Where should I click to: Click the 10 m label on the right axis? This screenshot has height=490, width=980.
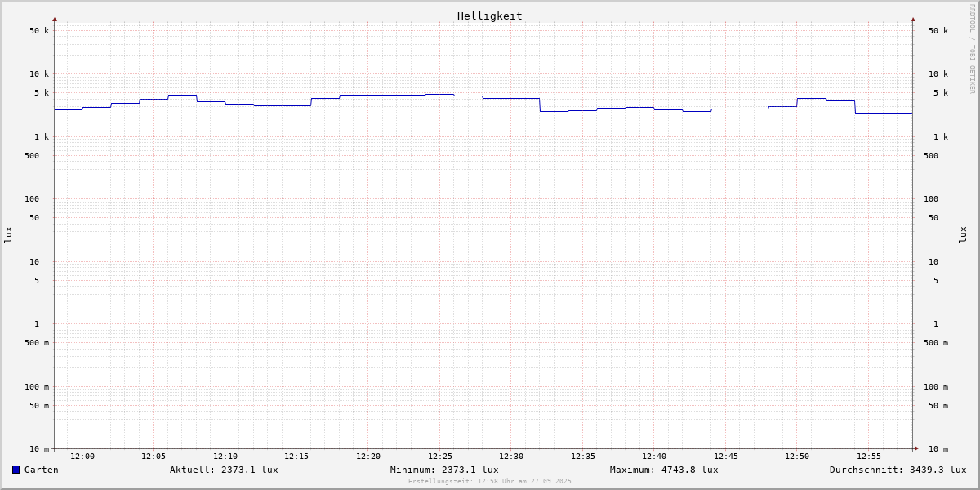tap(938, 449)
